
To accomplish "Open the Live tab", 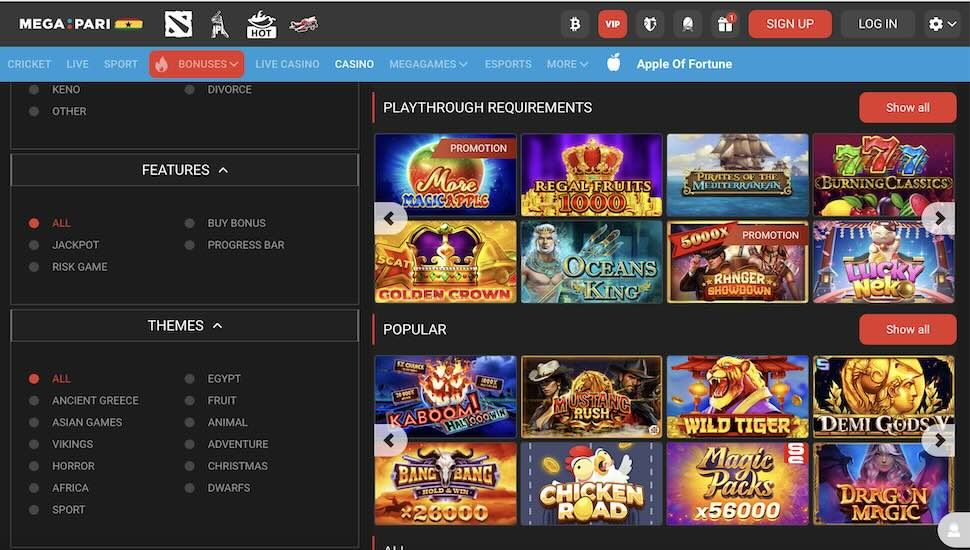I will [77, 64].
